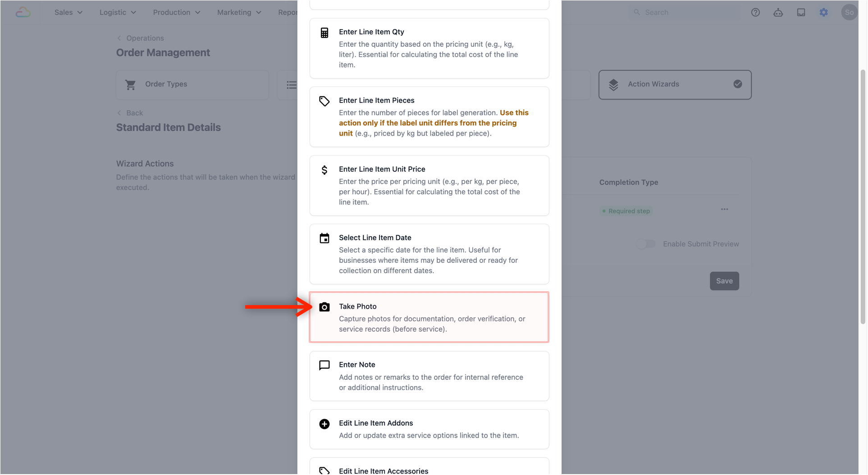Choose the Enter Note action title
The height and width of the screenshot is (475, 868).
pyautogui.click(x=357, y=365)
